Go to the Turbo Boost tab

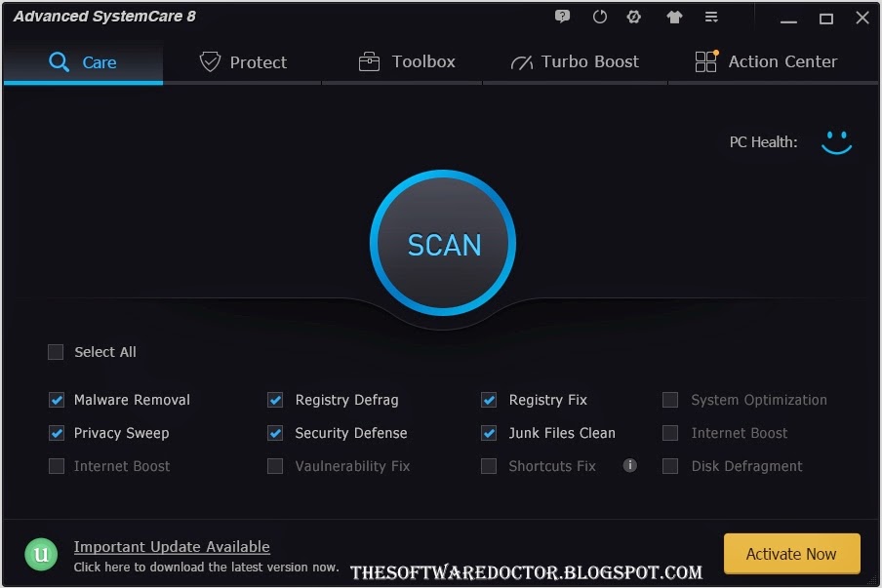pyautogui.click(x=575, y=61)
